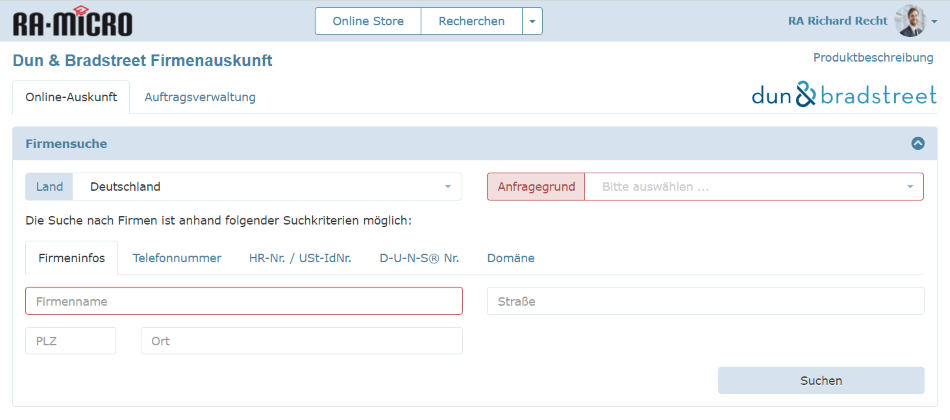Screen dimensions: 950x420
Task: Switch to the D-U-N-S® Nr. tab
Action: [419, 258]
